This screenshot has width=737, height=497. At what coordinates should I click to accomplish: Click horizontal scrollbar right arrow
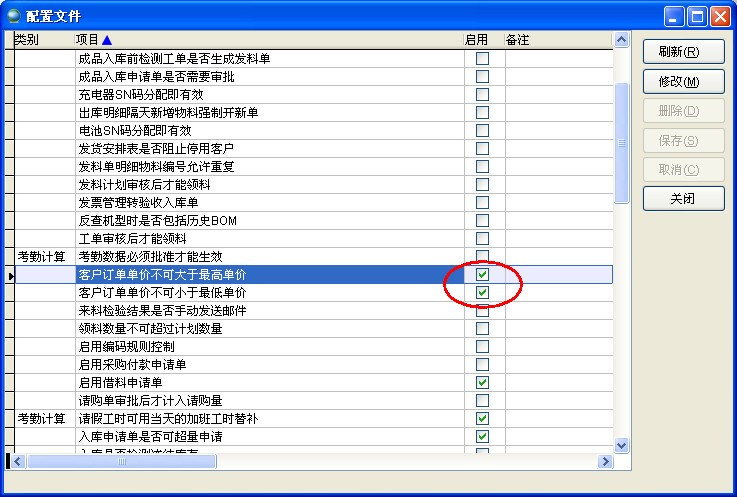pyautogui.click(x=604, y=461)
